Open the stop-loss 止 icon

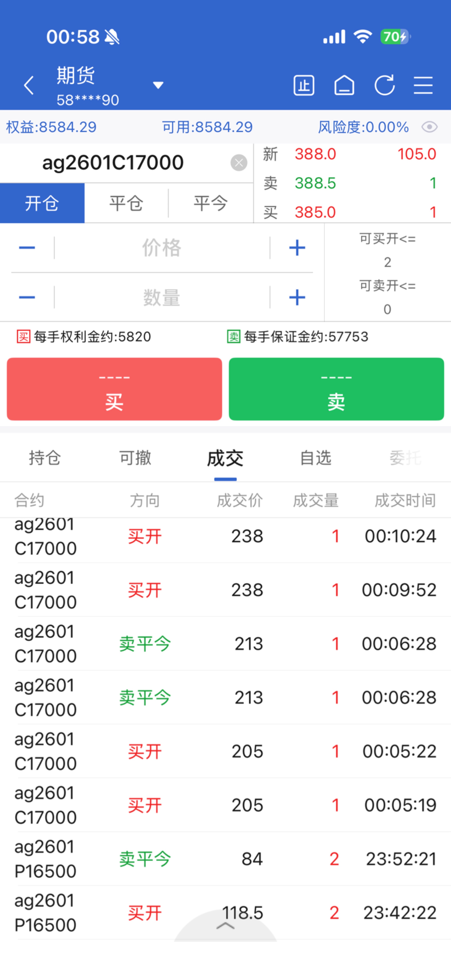point(304,85)
